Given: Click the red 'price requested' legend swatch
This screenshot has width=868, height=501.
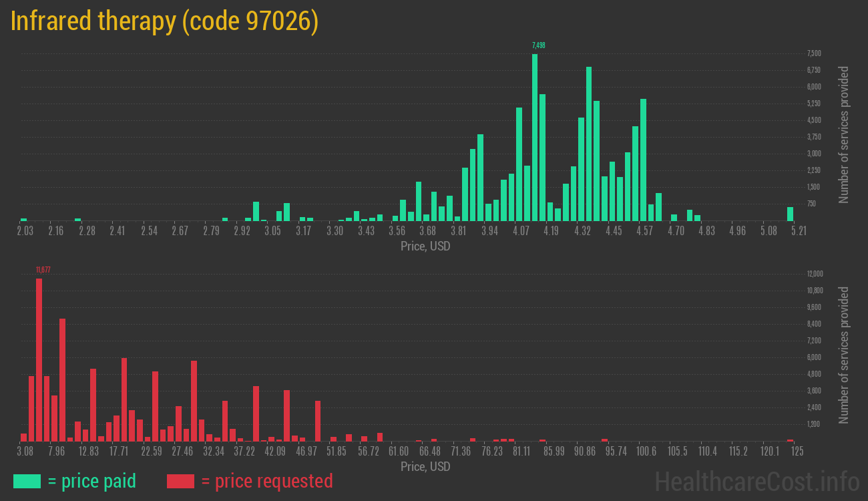Looking at the screenshot, I should coord(180,481).
